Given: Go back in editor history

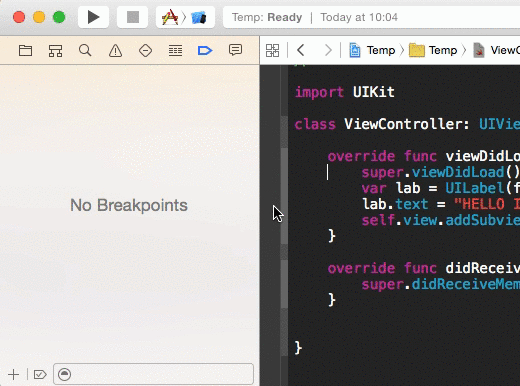Looking at the screenshot, I should pos(301,50).
